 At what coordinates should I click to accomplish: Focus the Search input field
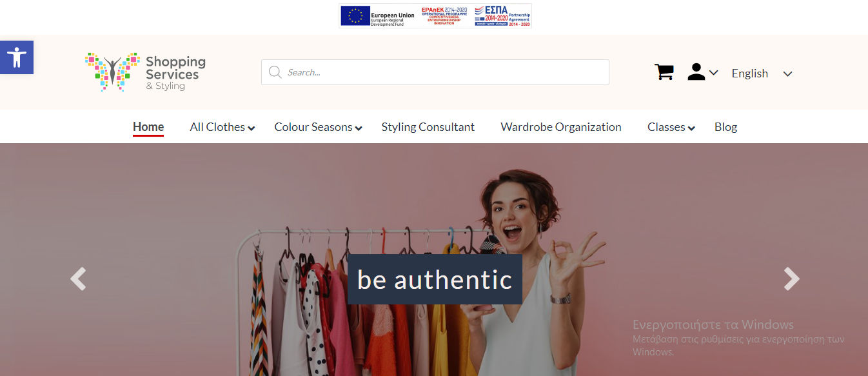click(x=435, y=72)
